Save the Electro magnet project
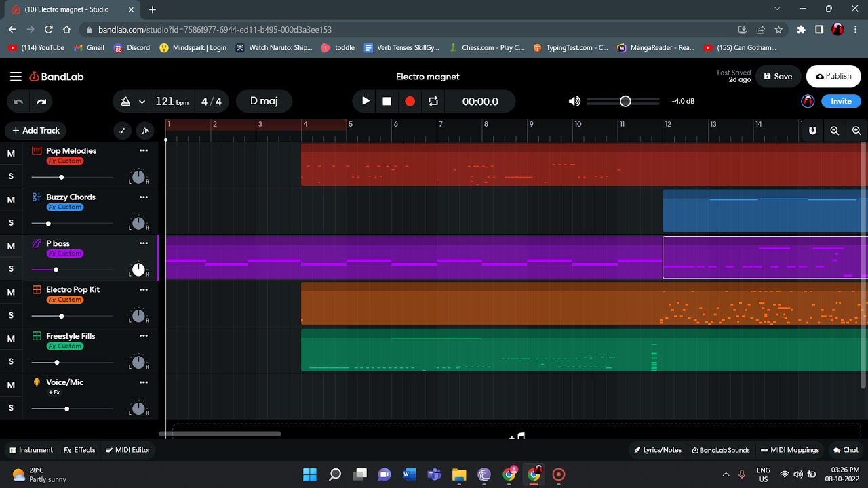The width and height of the screenshot is (868, 488). pyautogui.click(x=777, y=77)
